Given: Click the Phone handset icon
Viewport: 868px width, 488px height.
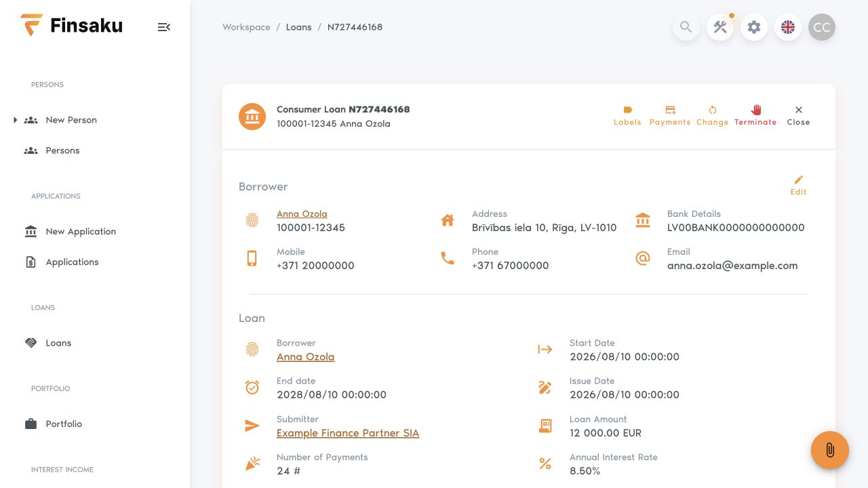Looking at the screenshot, I should coord(448,258).
